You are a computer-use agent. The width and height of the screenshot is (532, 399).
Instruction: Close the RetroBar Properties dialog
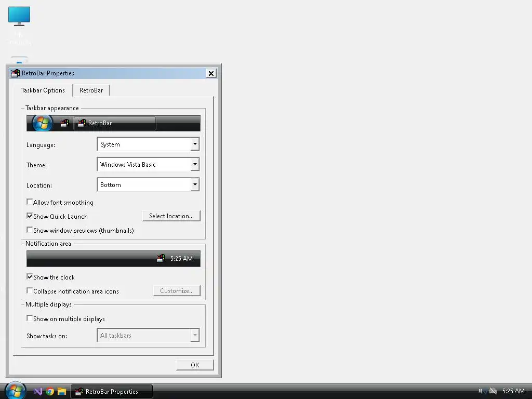[211, 73]
